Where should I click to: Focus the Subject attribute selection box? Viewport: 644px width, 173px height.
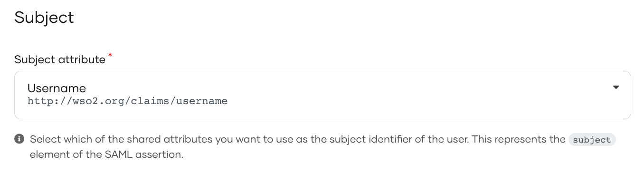coord(322,95)
